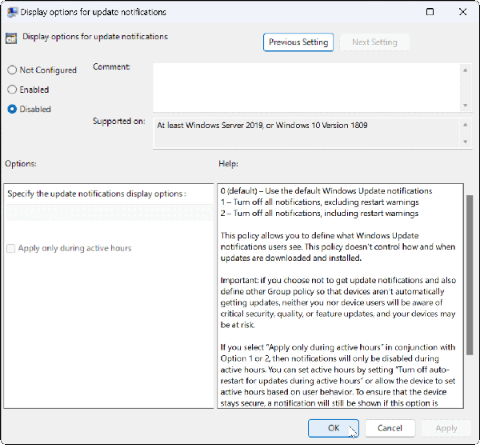480x448 pixels.
Task: Go to Next Setting
Action: tap(374, 42)
